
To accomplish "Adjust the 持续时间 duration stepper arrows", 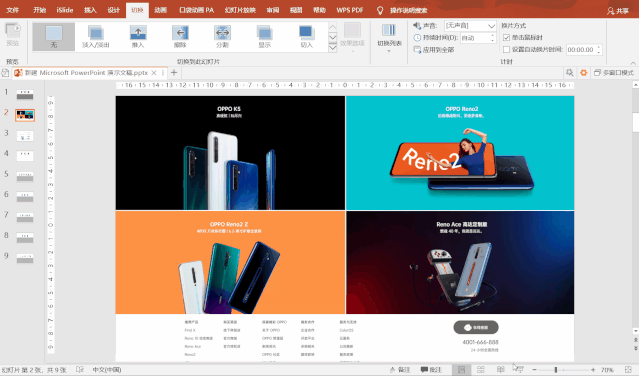I will coord(493,38).
